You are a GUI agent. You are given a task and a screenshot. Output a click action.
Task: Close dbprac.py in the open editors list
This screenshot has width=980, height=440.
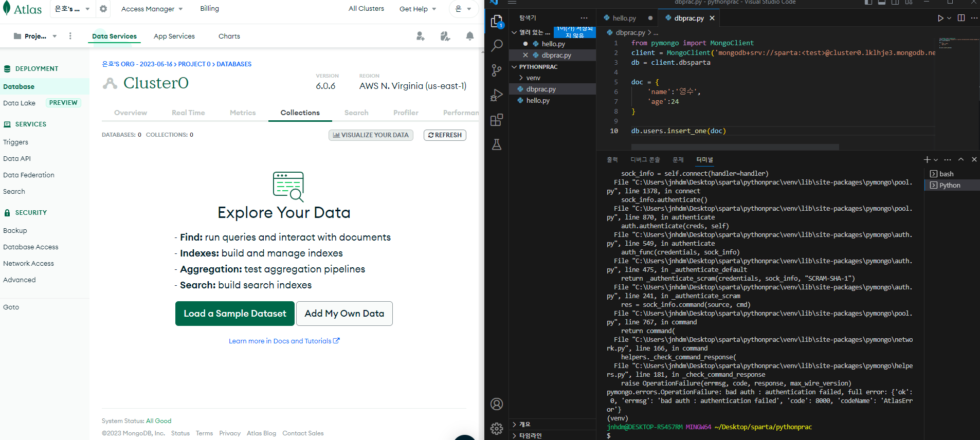click(x=525, y=55)
